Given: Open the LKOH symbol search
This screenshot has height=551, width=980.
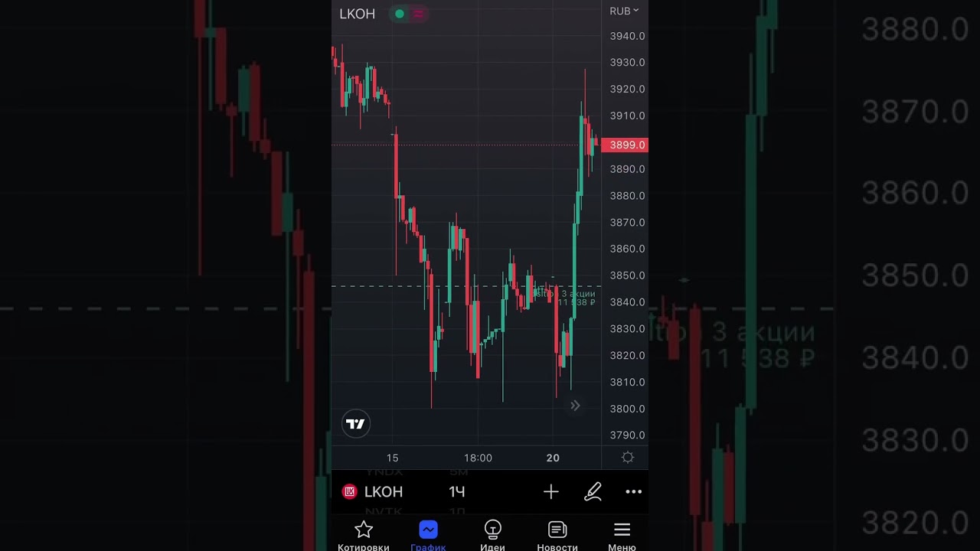Looking at the screenshot, I should [384, 491].
